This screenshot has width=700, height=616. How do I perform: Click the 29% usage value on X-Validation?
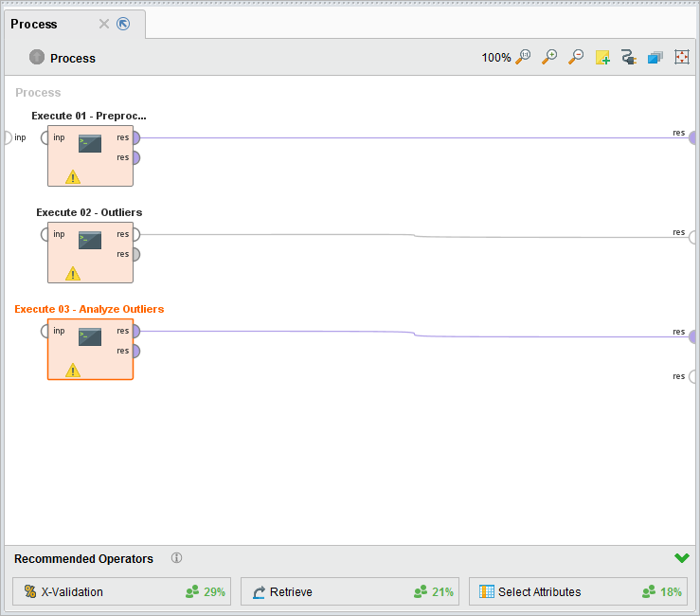click(x=214, y=592)
